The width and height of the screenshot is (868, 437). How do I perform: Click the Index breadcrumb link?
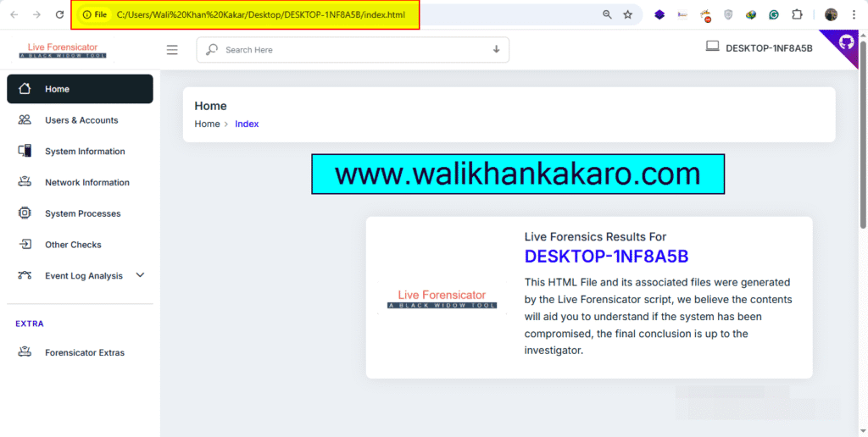point(247,124)
